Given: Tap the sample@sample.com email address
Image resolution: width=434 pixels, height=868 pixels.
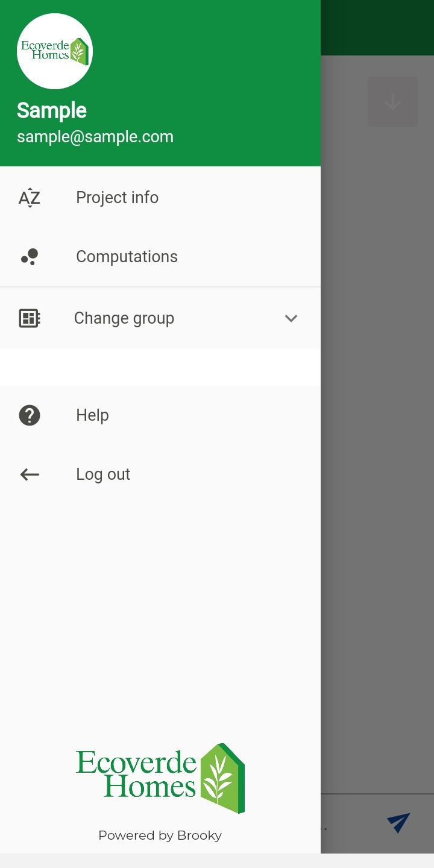Looking at the screenshot, I should point(95,137).
